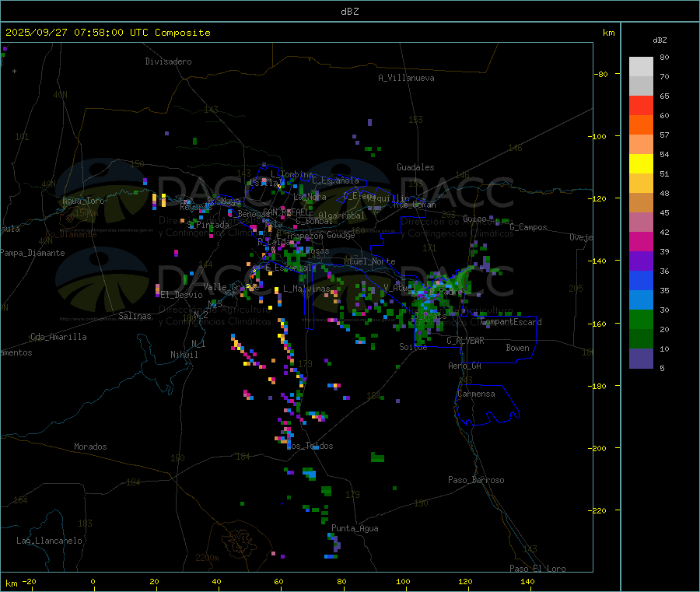The width and height of the screenshot is (700, 592).
Task: Click the Paso_El_Loro label
Action: click(x=538, y=569)
